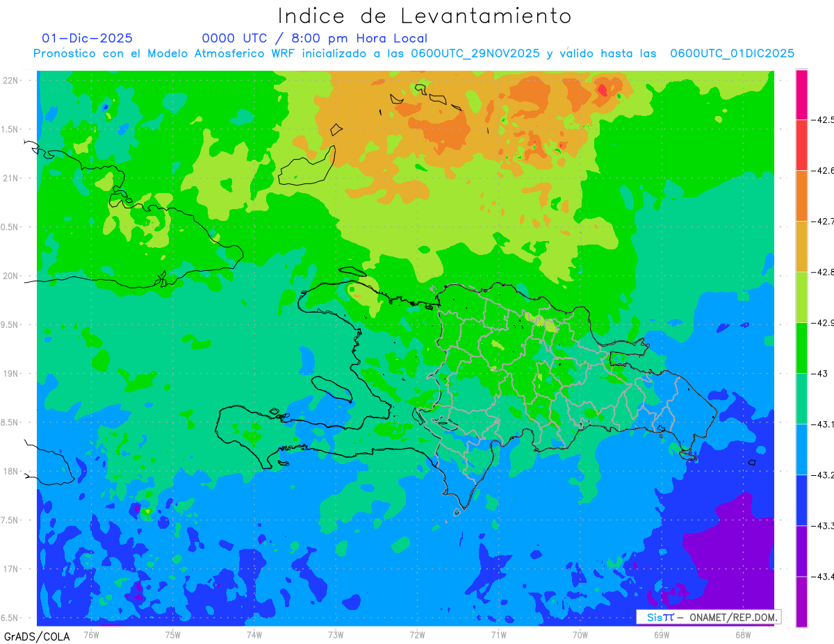Viewport: 834px width, 644px height.
Task: Click the '74W' longitude axis label
Action: pyautogui.click(x=254, y=634)
